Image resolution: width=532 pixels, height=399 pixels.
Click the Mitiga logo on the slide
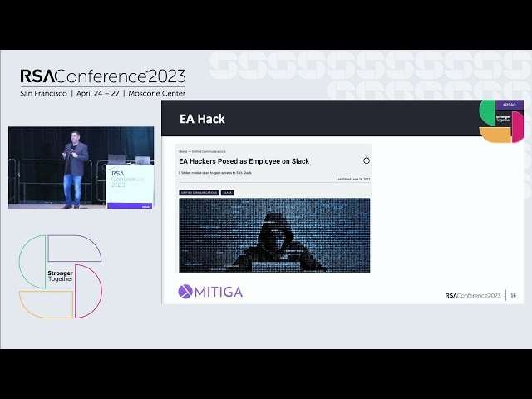pos(210,292)
